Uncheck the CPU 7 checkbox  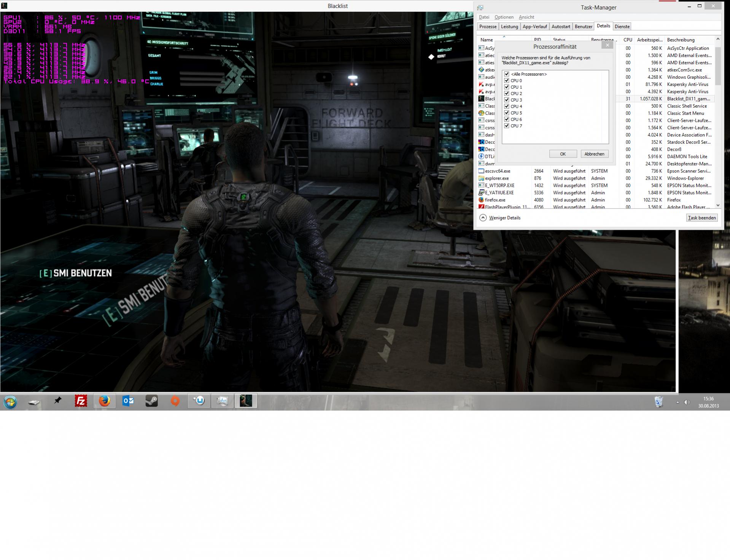(x=507, y=126)
